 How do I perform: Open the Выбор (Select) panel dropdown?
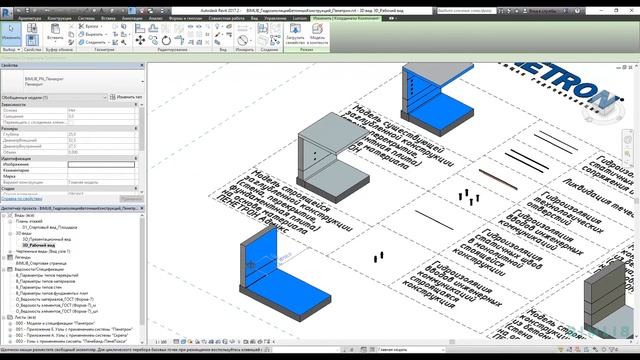[x=11, y=49]
